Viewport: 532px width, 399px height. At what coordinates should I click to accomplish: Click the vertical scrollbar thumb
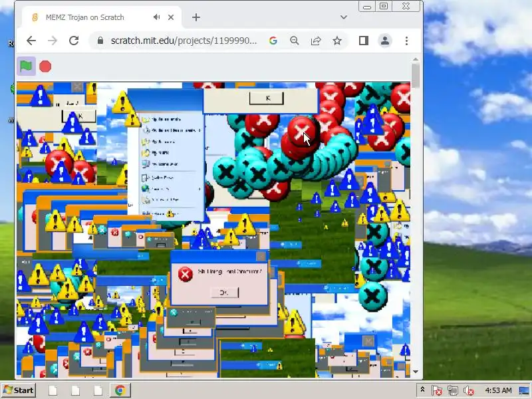416,76
